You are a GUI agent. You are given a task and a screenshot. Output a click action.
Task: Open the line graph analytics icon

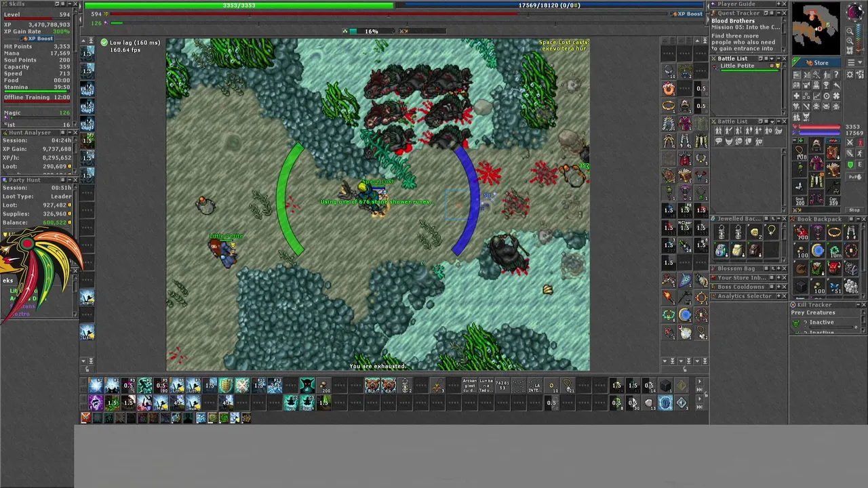(816, 96)
